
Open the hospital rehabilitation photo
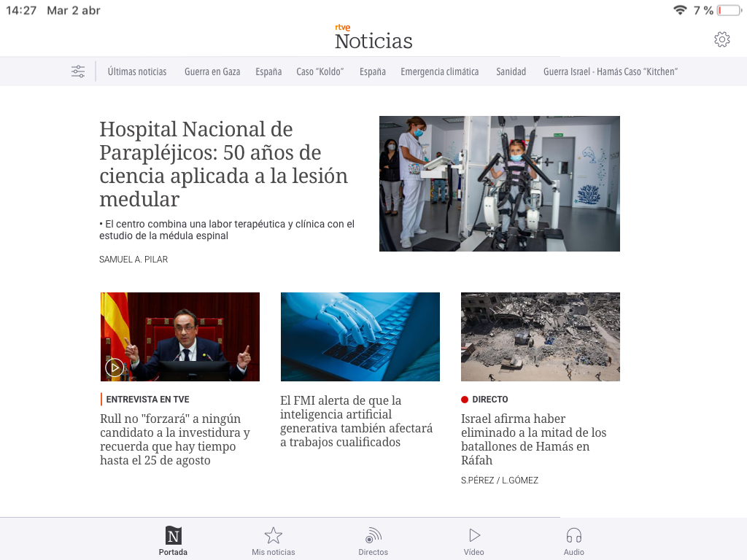coord(499,184)
